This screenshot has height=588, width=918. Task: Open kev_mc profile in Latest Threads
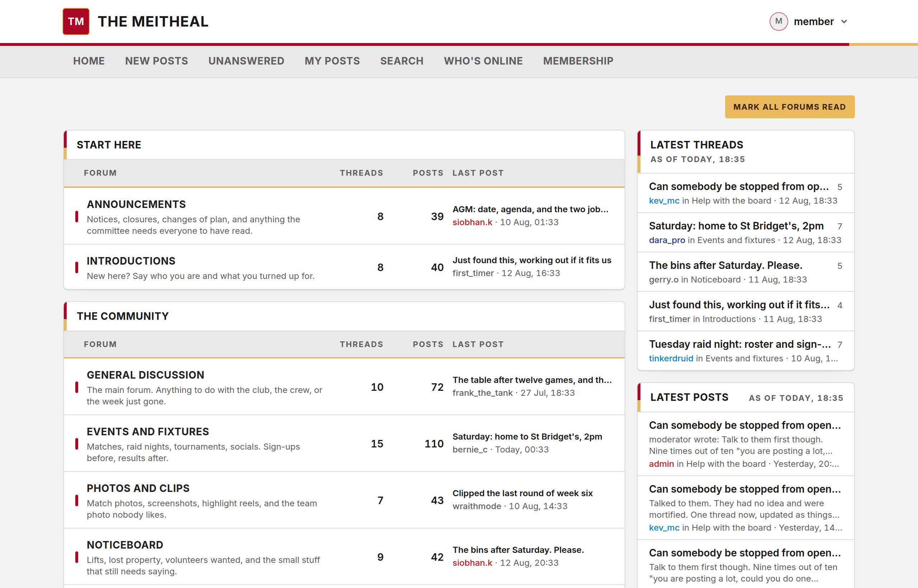[664, 201]
